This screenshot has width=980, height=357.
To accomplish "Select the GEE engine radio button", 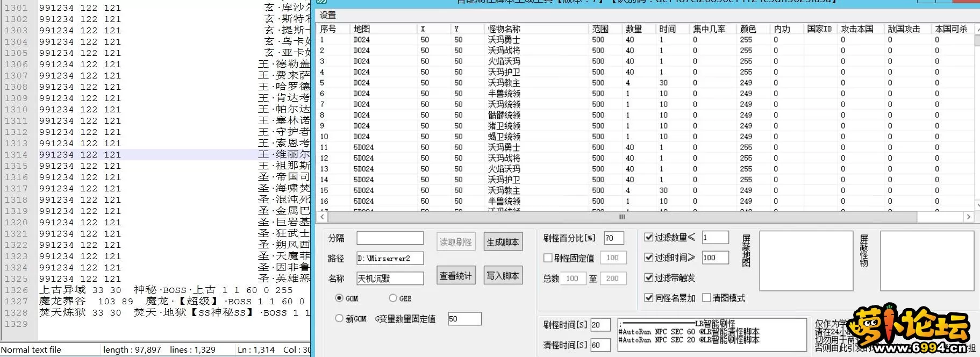I will click(393, 298).
